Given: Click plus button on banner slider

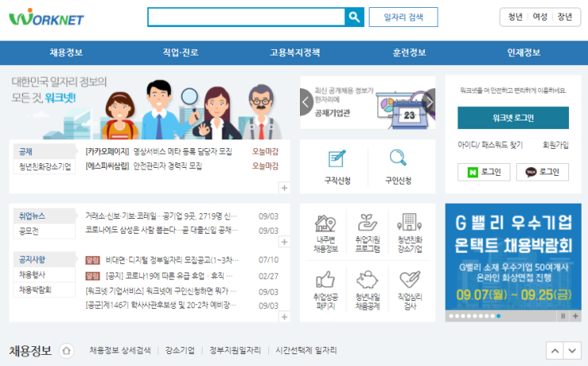Looking at the screenshot, I should pyautogui.click(x=575, y=316).
